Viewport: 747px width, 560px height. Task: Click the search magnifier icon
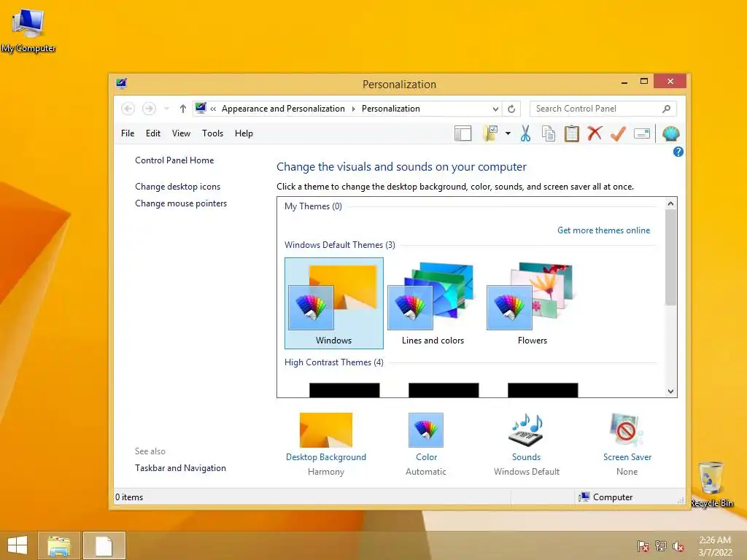point(667,109)
